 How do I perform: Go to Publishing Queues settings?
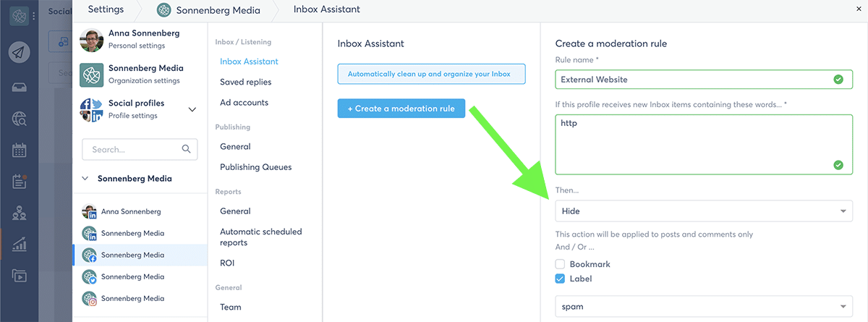click(255, 167)
